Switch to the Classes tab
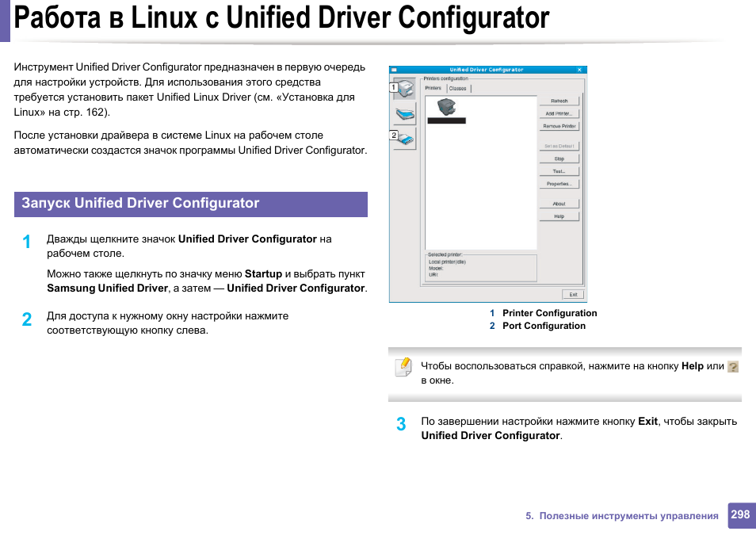The height and width of the screenshot is (535, 756). click(458, 88)
